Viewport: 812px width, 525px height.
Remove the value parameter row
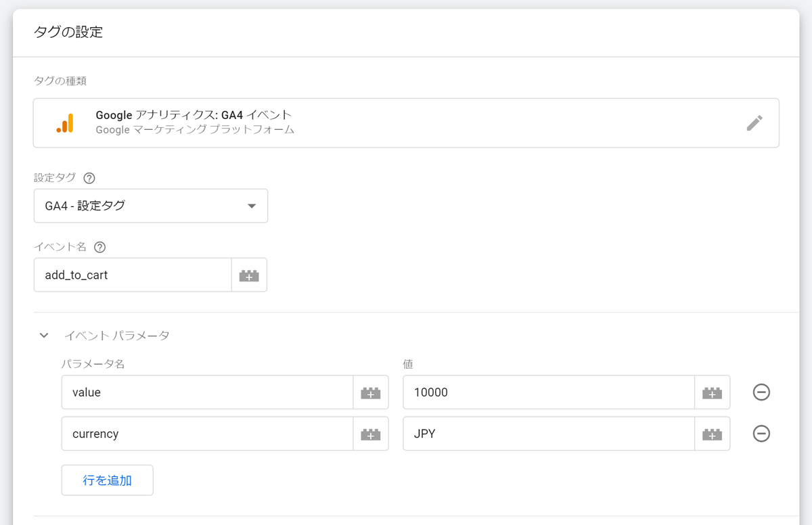[761, 392]
